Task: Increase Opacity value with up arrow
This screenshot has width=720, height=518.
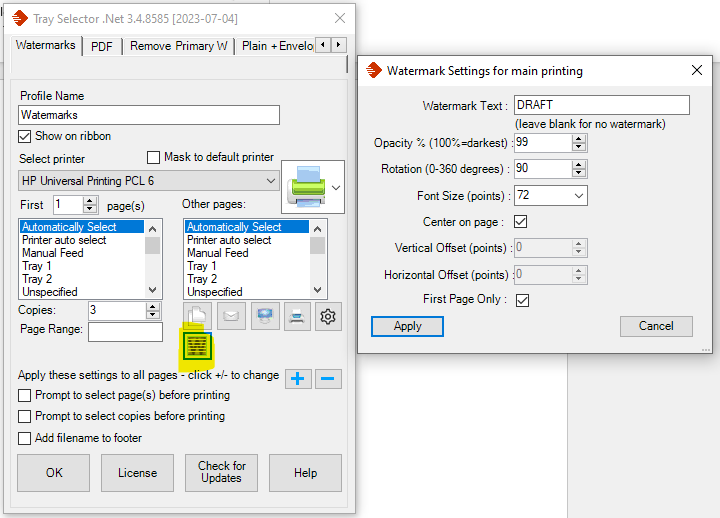Action: pyautogui.click(x=579, y=138)
